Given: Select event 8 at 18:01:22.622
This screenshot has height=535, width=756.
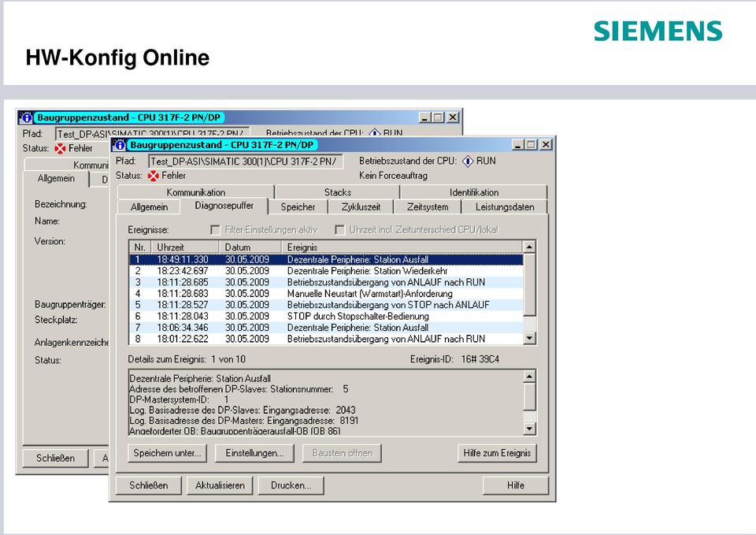Looking at the screenshot, I should [x=326, y=339].
